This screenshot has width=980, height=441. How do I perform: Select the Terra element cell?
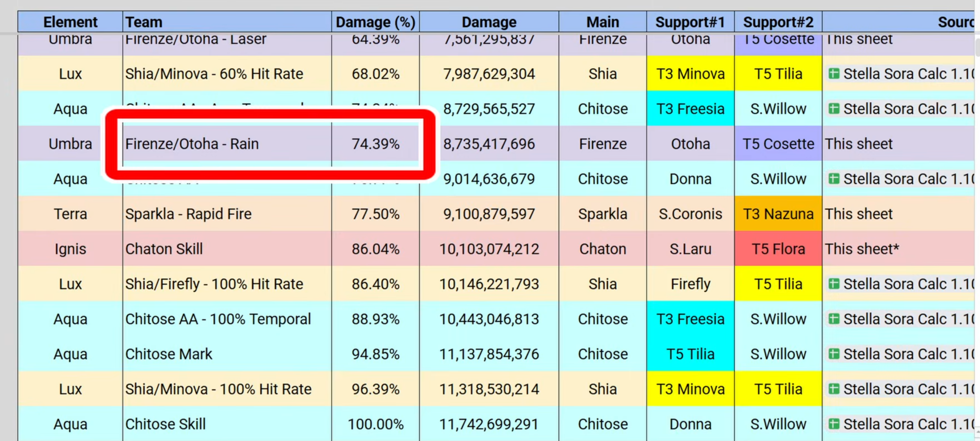[70, 214]
